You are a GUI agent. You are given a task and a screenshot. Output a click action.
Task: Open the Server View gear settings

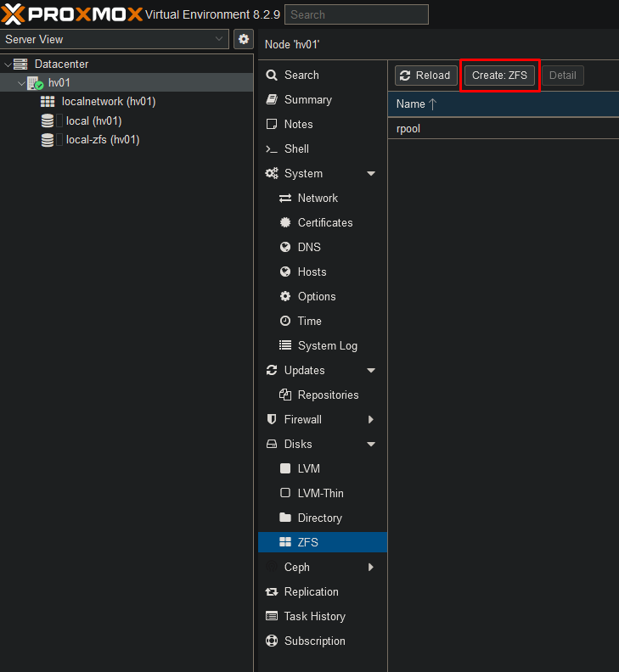[x=244, y=39]
